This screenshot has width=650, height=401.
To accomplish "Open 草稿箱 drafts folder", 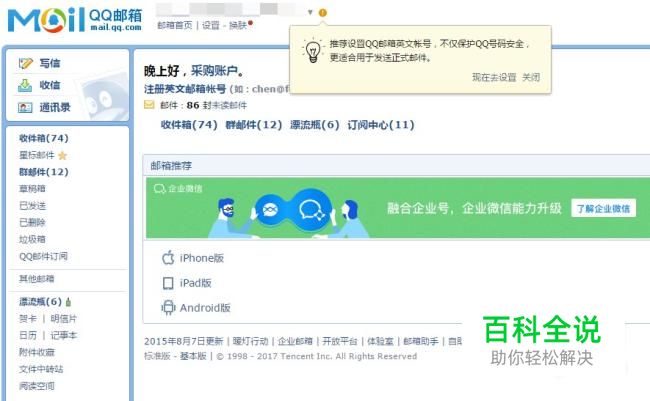I will 32,189.
